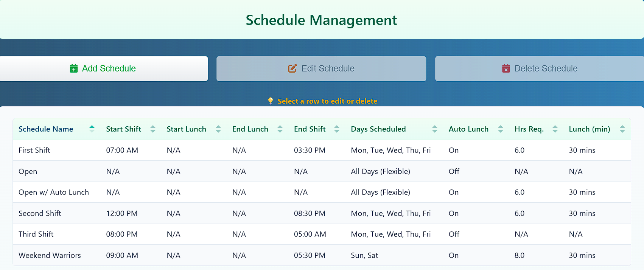Click the pencil edit icon on Edit Schedule

click(x=292, y=68)
